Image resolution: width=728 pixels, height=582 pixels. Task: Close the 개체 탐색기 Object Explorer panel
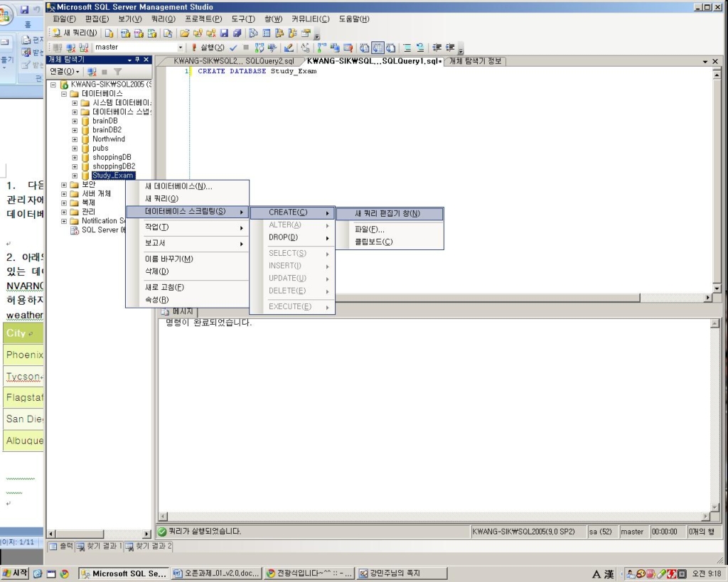click(x=146, y=60)
